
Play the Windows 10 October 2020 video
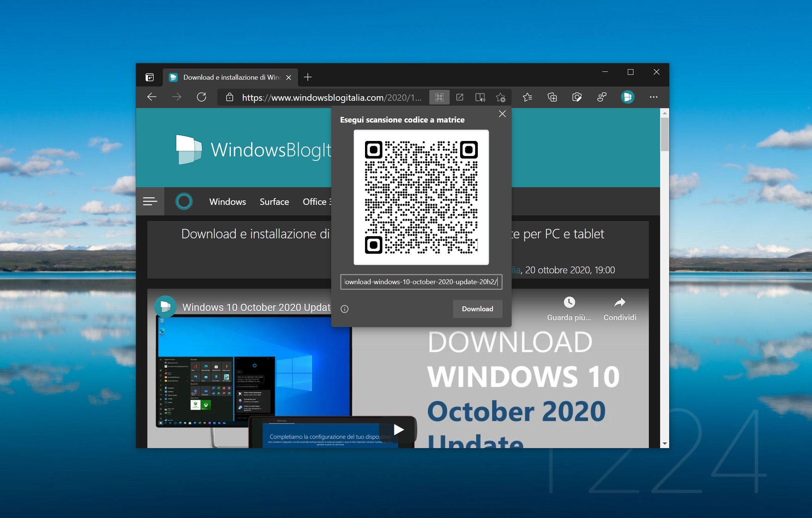[398, 429]
